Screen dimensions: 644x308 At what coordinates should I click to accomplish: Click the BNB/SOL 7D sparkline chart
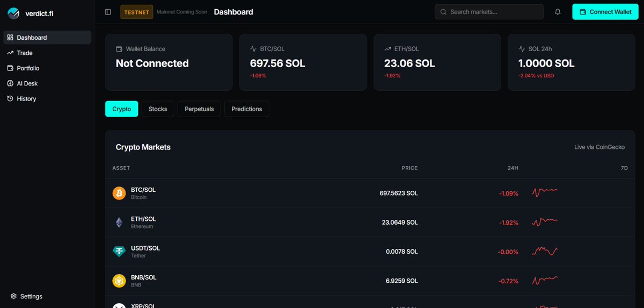click(545, 280)
